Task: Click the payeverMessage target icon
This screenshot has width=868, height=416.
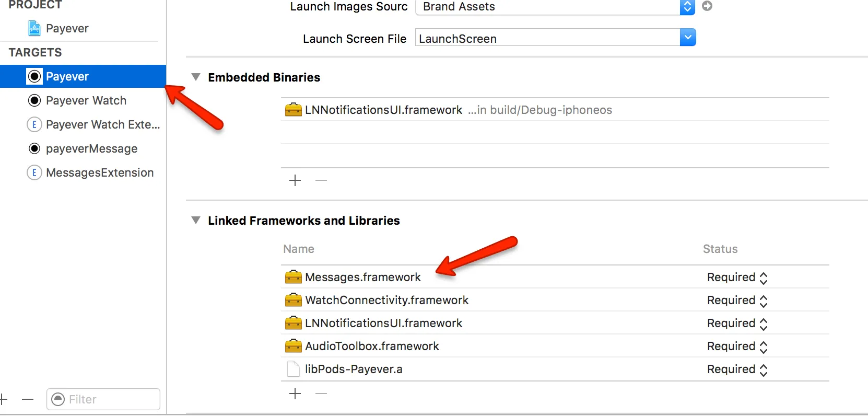Action: [34, 148]
